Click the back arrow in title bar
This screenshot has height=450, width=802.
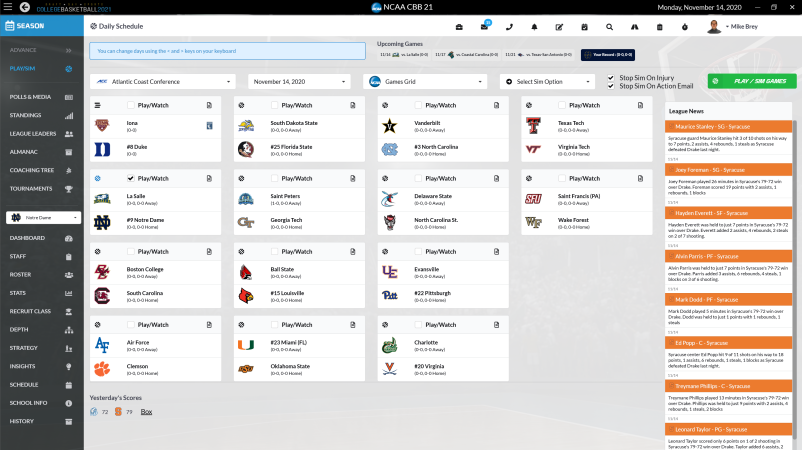(x=10, y=7)
